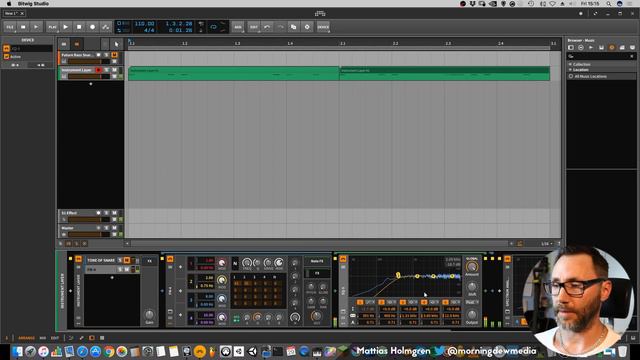Add a layer with plus in layer list

[x=112, y=278]
